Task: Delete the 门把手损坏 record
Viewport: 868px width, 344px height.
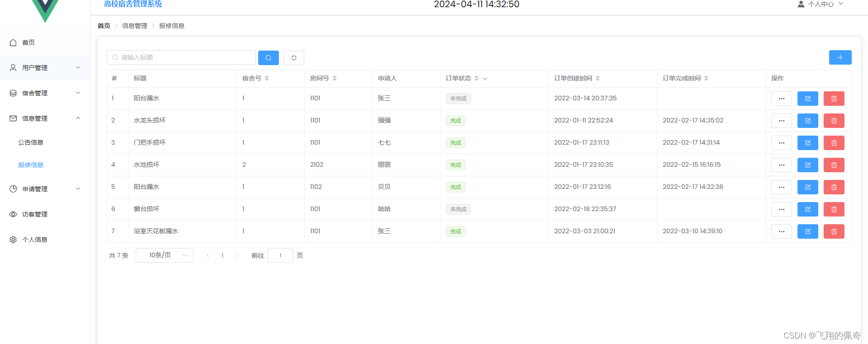Action: (834, 143)
